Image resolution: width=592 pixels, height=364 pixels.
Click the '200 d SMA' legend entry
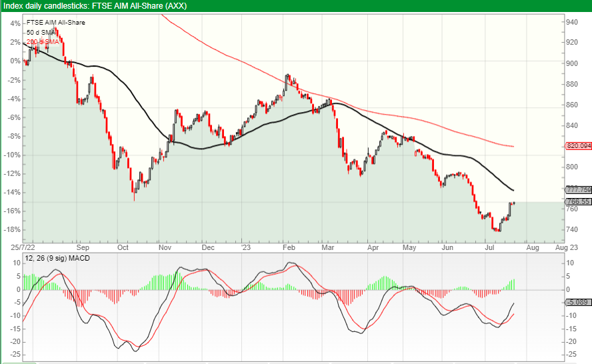pos(43,41)
